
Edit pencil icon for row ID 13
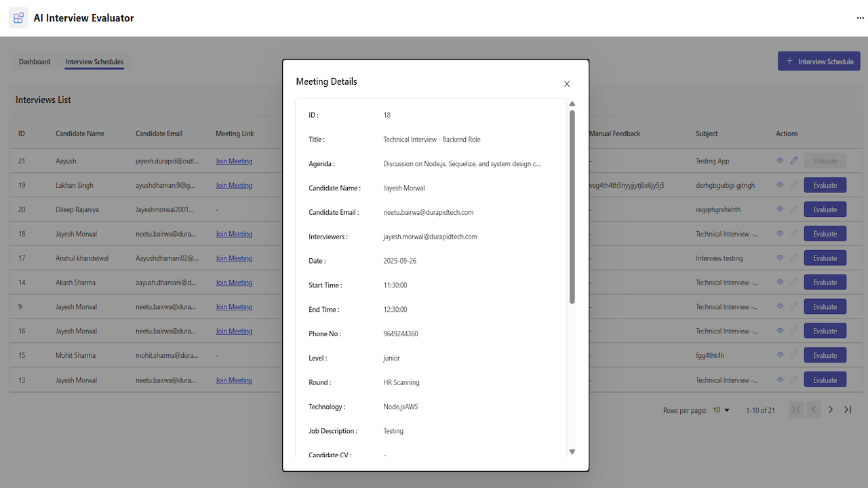[794, 380]
